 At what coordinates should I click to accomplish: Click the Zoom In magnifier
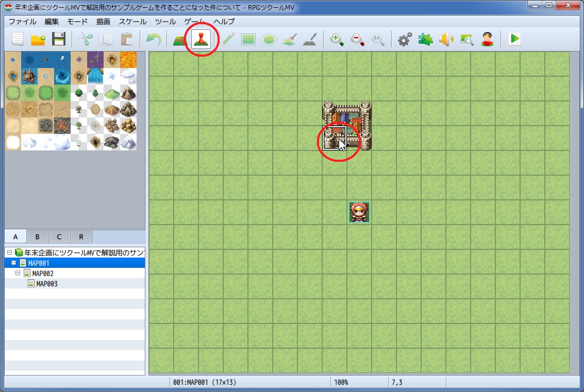(337, 39)
